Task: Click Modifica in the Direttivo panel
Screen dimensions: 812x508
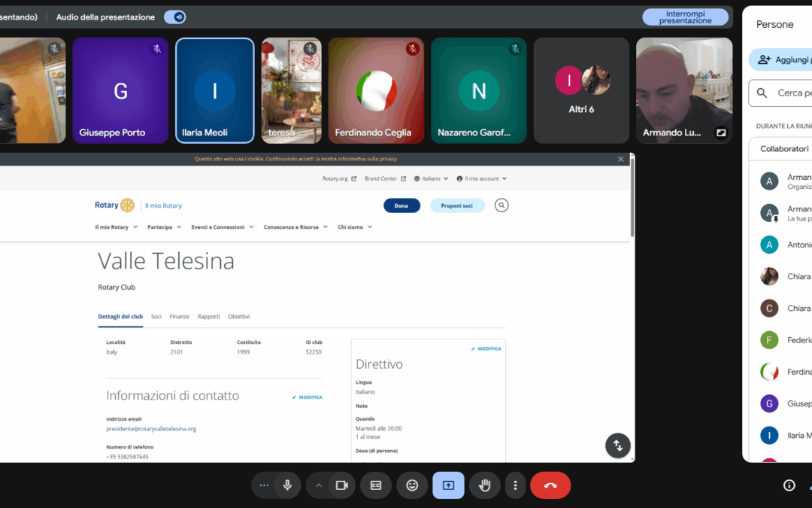Action: [x=486, y=349]
